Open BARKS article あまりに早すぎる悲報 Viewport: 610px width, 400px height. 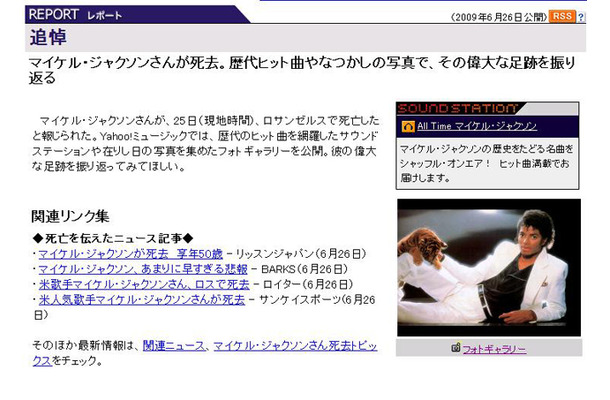143,269
